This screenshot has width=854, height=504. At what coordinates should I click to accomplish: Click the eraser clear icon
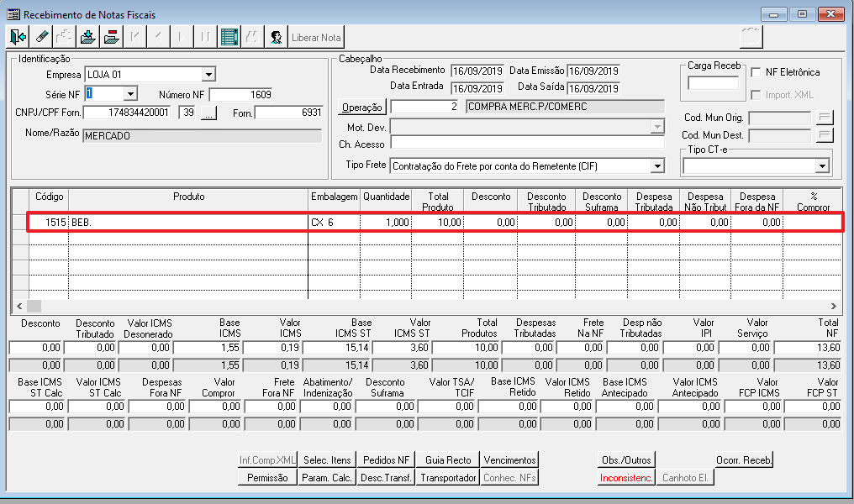(42, 37)
